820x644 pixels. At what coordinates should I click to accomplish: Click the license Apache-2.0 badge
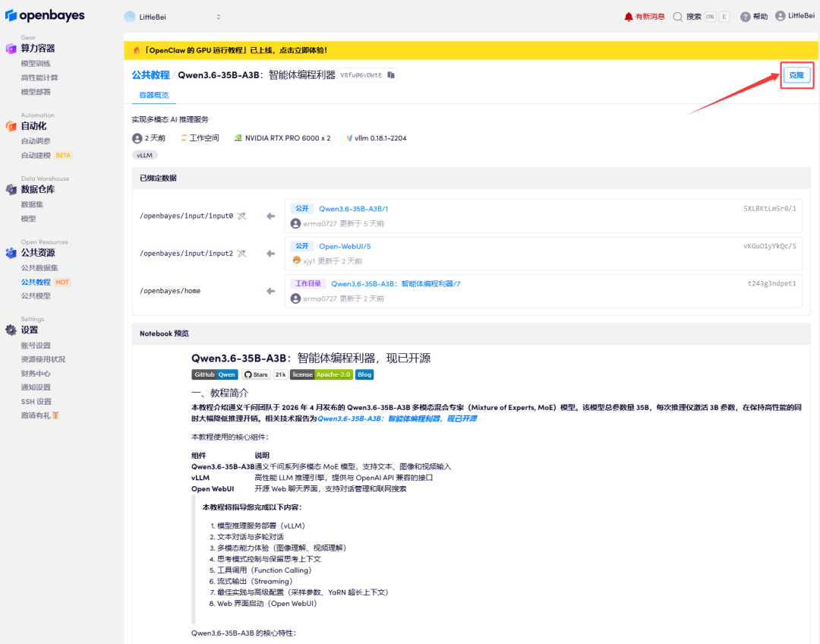[x=321, y=374]
